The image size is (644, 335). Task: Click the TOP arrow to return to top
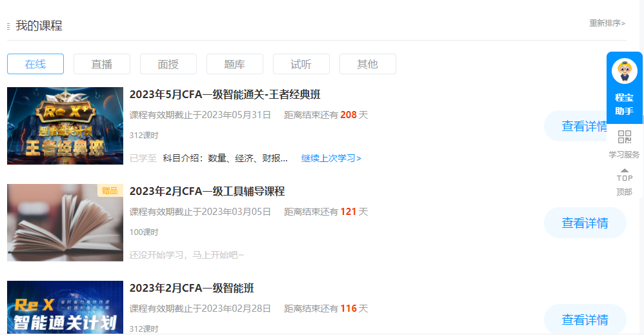[x=624, y=174]
